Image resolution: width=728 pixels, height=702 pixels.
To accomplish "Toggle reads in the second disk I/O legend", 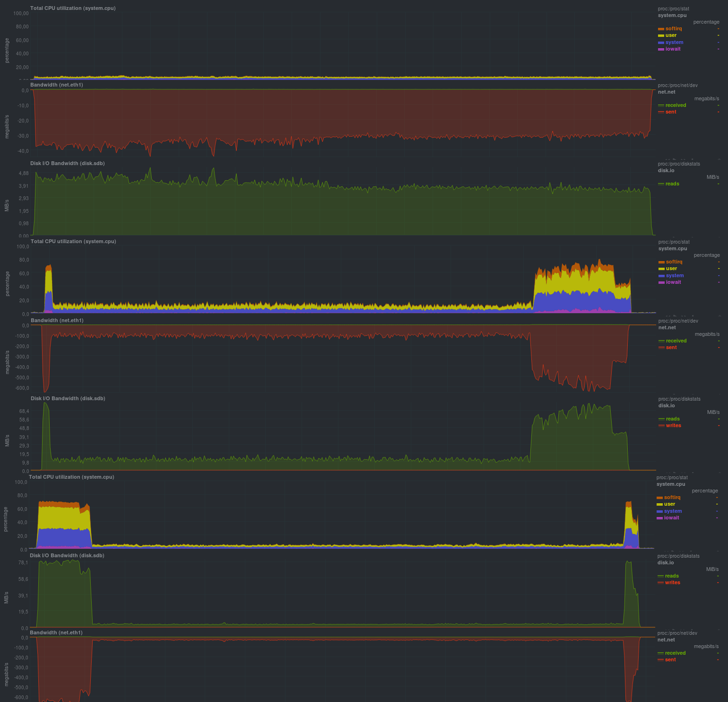I will coord(673,419).
